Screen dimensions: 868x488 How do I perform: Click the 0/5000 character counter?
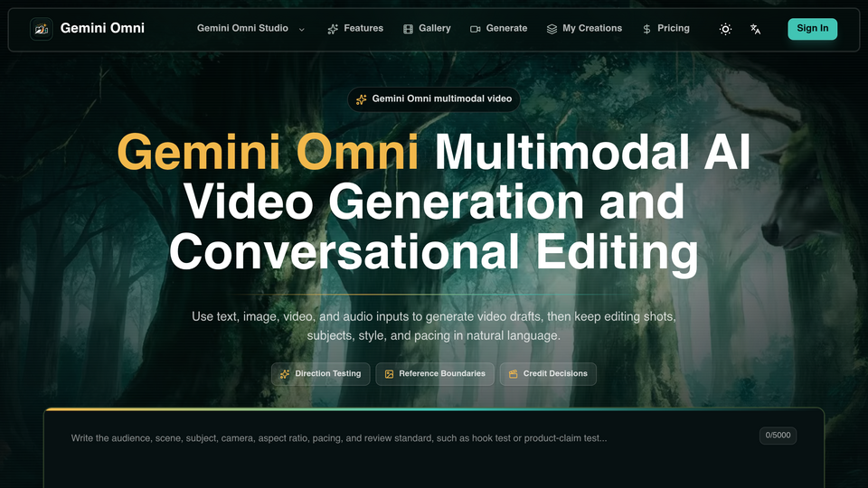778,436
